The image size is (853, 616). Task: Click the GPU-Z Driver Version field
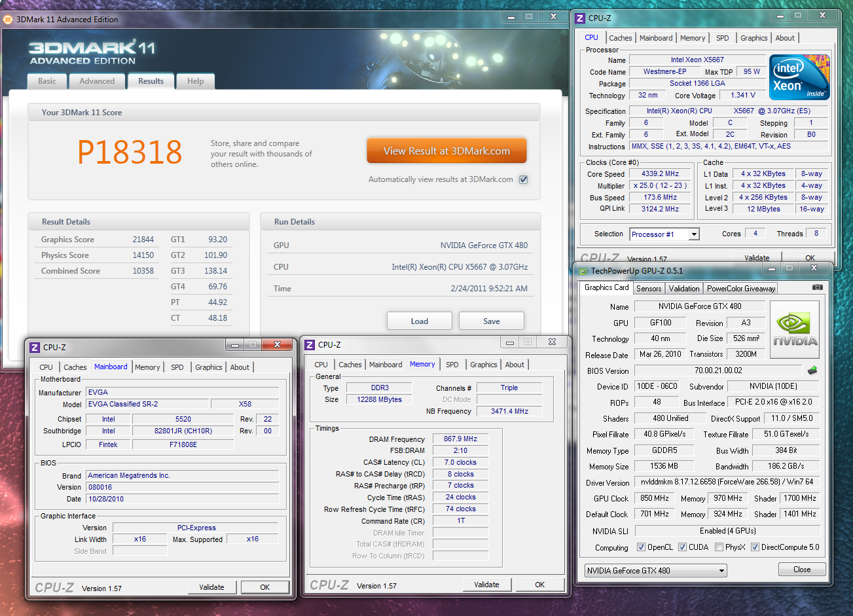727,482
